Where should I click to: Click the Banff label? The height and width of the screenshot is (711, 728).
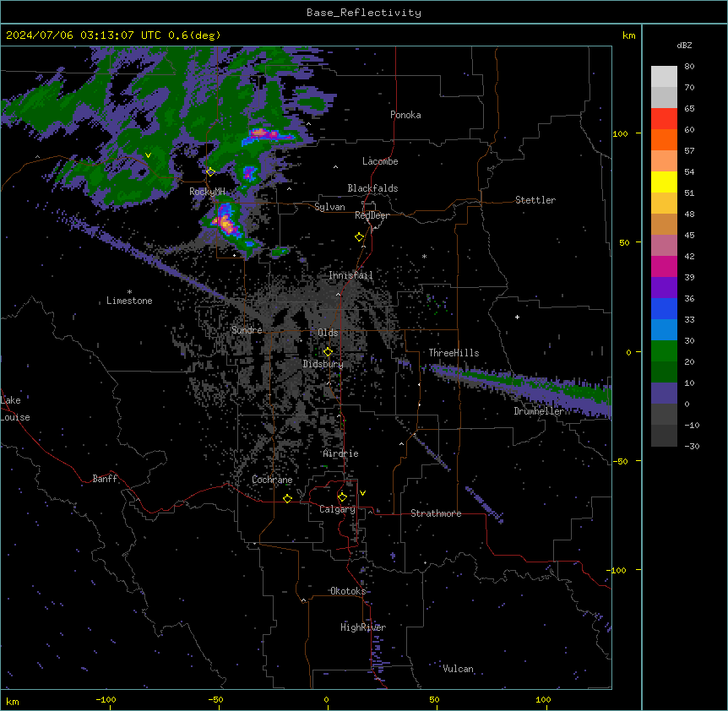click(105, 479)
